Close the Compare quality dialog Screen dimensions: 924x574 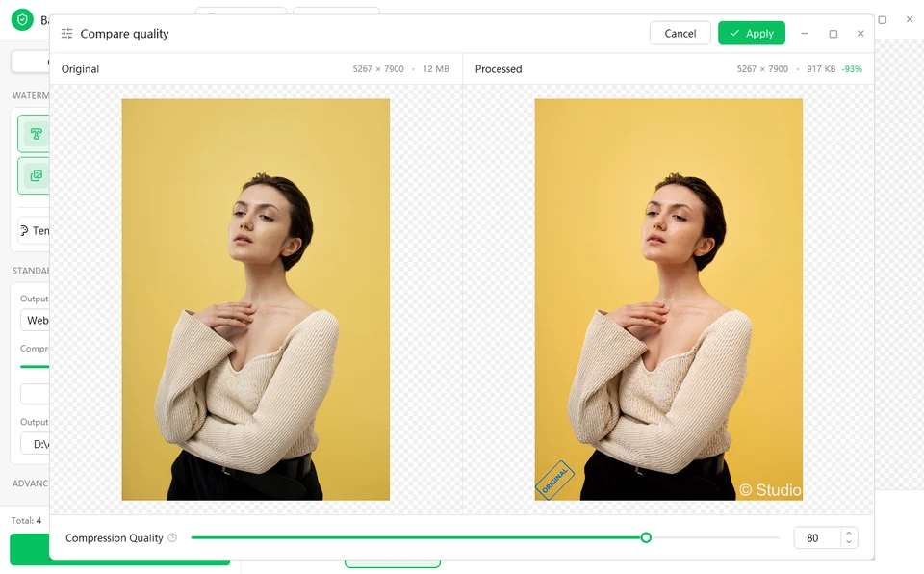click(x=860, y=34)
